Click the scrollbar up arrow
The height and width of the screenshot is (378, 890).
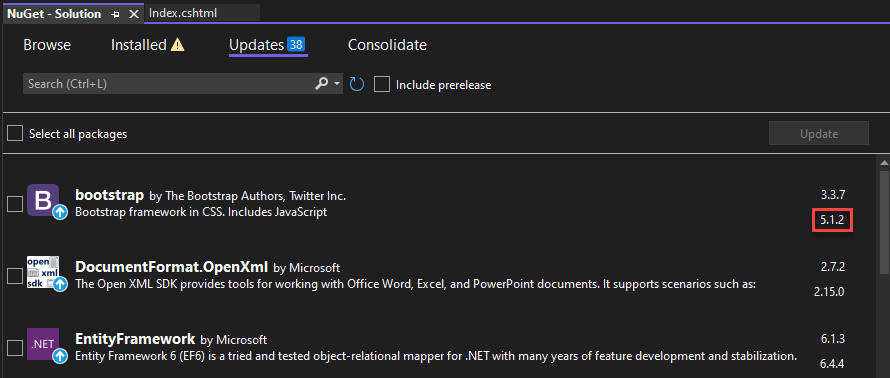point(884,163)
